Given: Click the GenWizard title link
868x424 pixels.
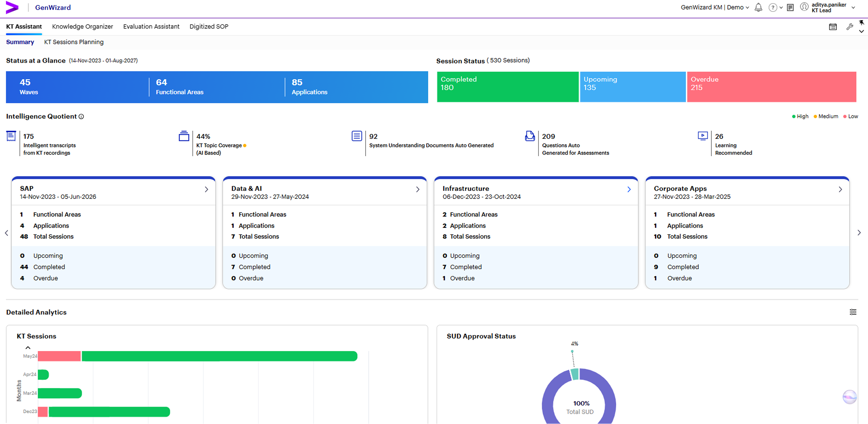Looking at the screenshot, I should pyautogui.click(x=53, y=7).
